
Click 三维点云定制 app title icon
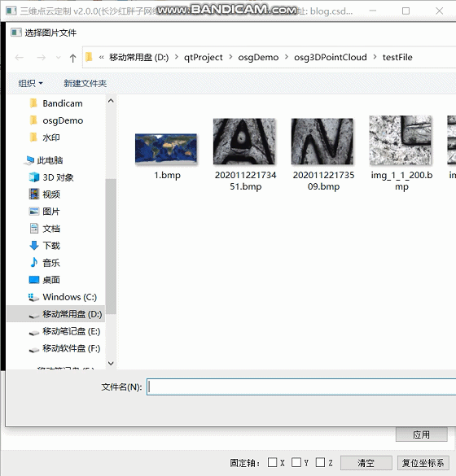[11, 11]
